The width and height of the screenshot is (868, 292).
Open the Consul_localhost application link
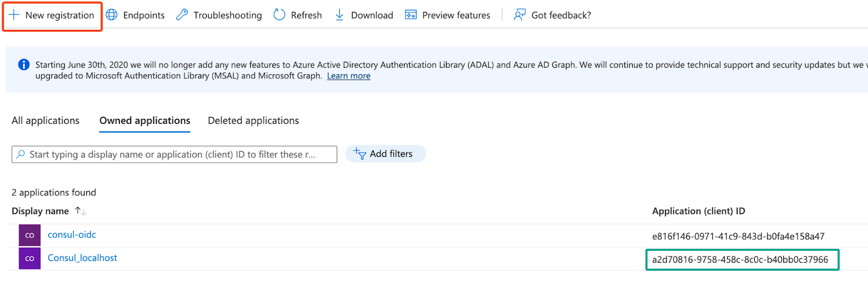click(x=82, y=258)
